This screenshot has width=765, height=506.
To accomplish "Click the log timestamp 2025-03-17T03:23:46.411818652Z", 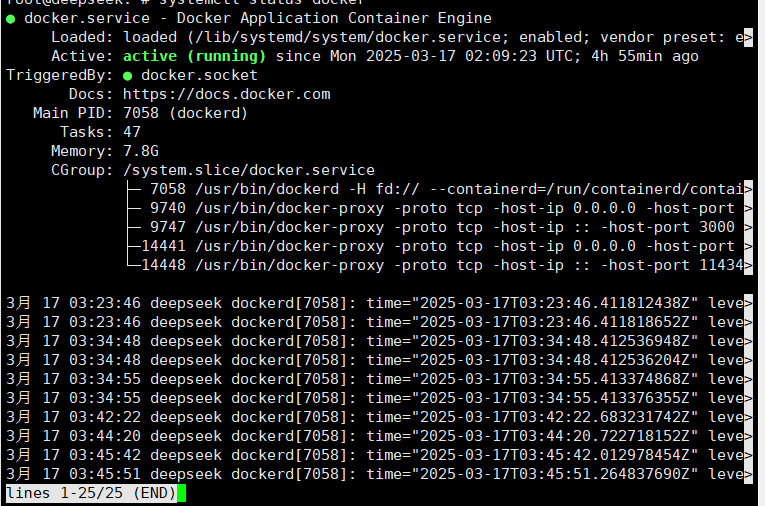I will (x=555, y=323).
